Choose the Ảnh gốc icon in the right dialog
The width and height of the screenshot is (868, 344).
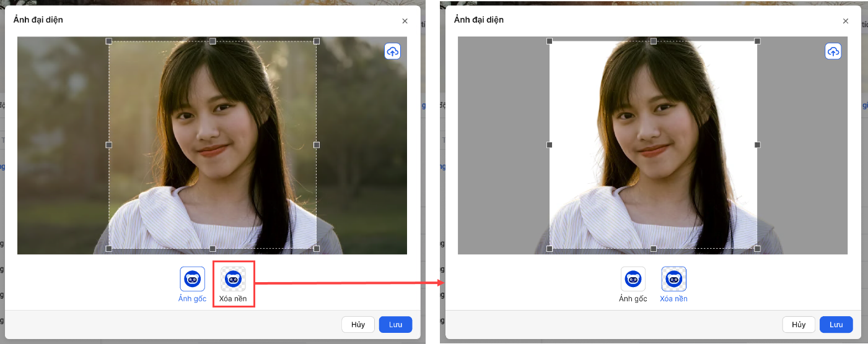click(x=633, y=279)
